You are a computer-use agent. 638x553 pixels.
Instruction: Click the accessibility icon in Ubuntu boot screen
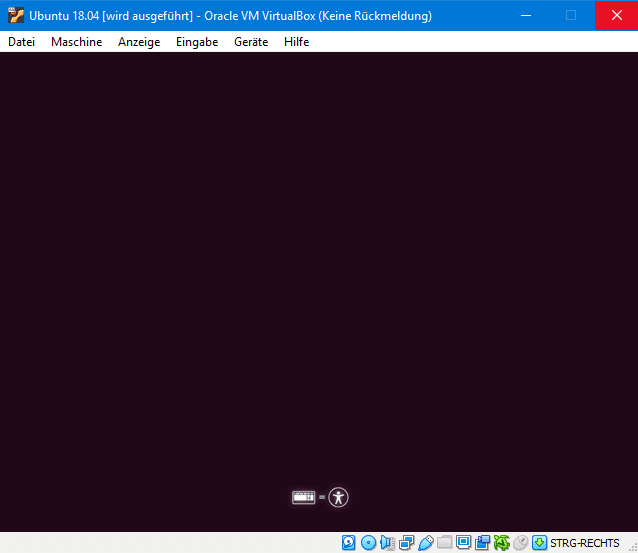click(x=339, y=497)
